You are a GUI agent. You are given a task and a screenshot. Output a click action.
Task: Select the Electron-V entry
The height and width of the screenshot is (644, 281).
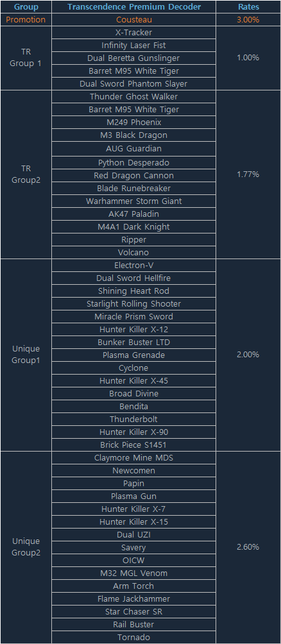click(x=134, y=266)
